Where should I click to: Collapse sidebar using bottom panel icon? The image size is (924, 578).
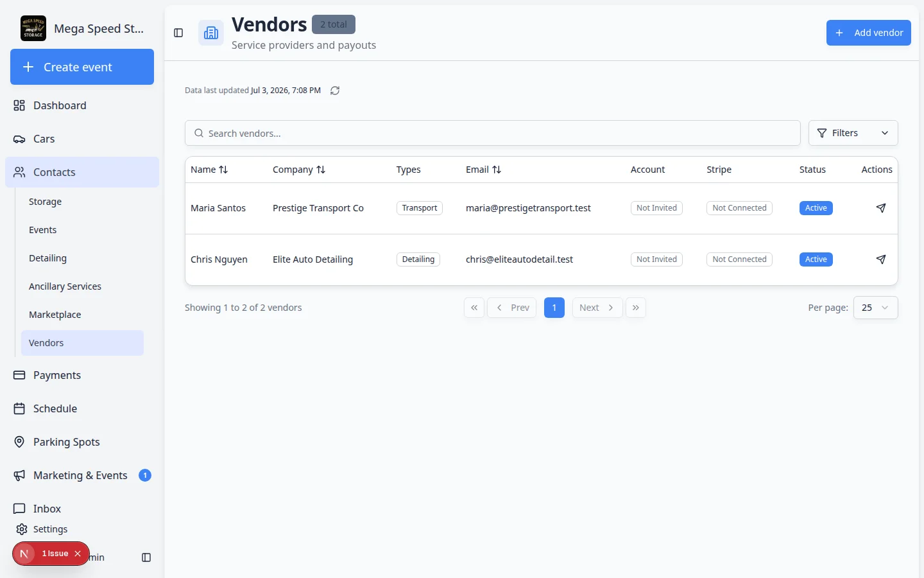146,557
